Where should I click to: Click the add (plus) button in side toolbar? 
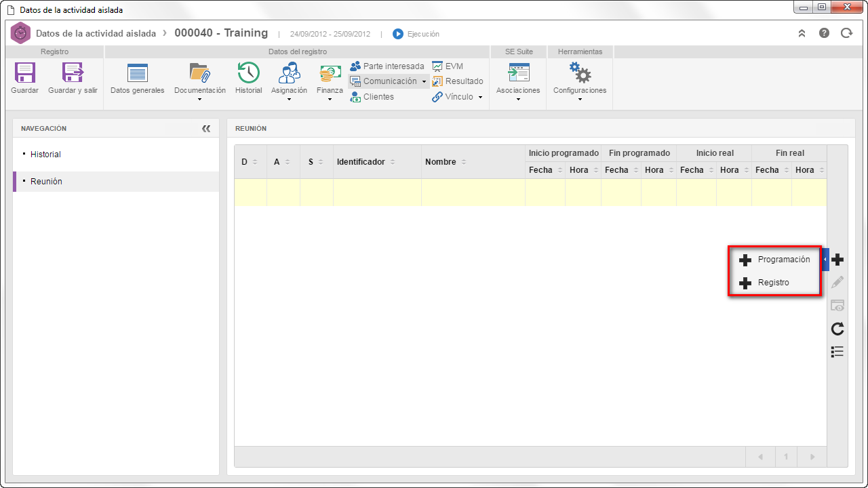click(x=837, y=260)
